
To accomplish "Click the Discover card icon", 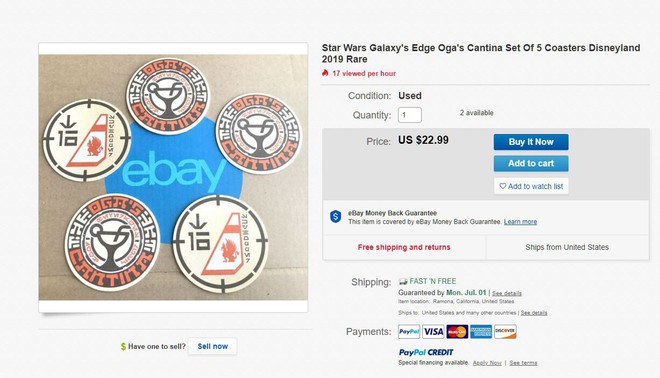I will point(505,332).
